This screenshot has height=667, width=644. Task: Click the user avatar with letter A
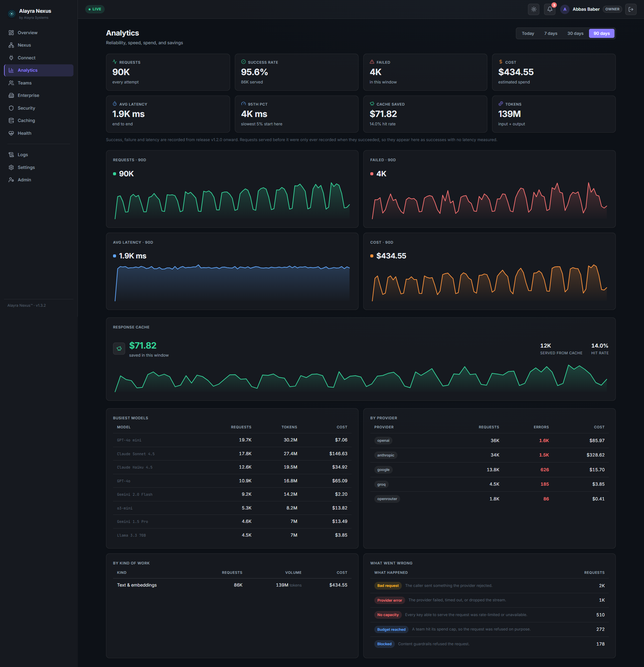565,9
